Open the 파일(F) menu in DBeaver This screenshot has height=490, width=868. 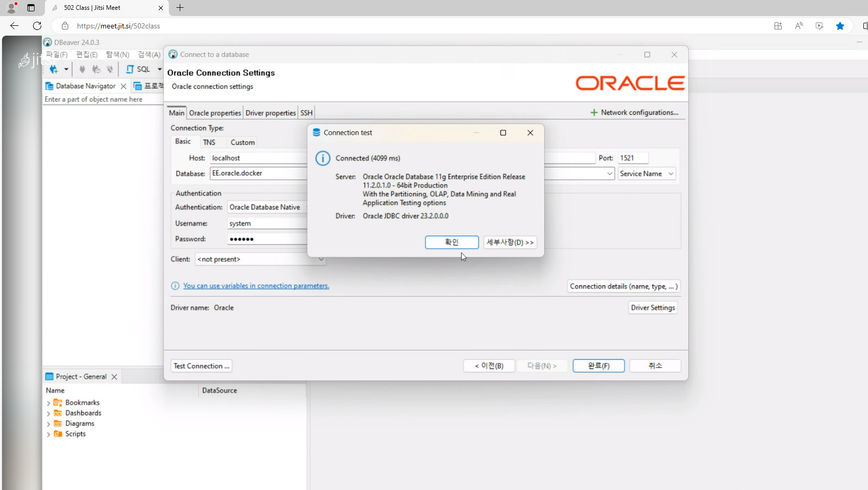pos(57,54)
